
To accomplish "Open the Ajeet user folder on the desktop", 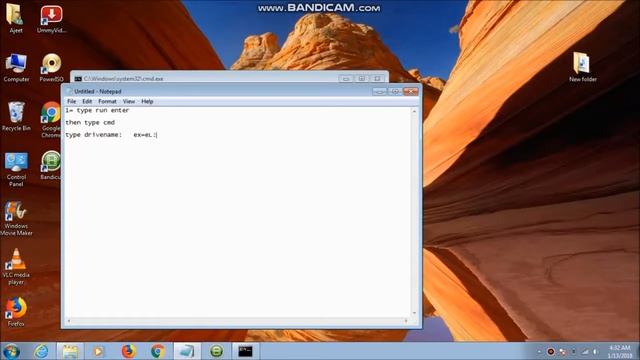I will click(16, 18).
